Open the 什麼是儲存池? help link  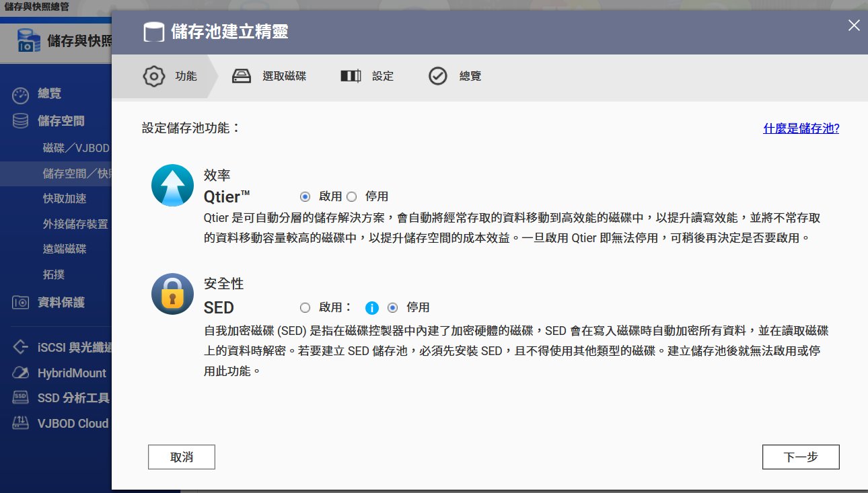pyautogui.click(x=801, y=128)
